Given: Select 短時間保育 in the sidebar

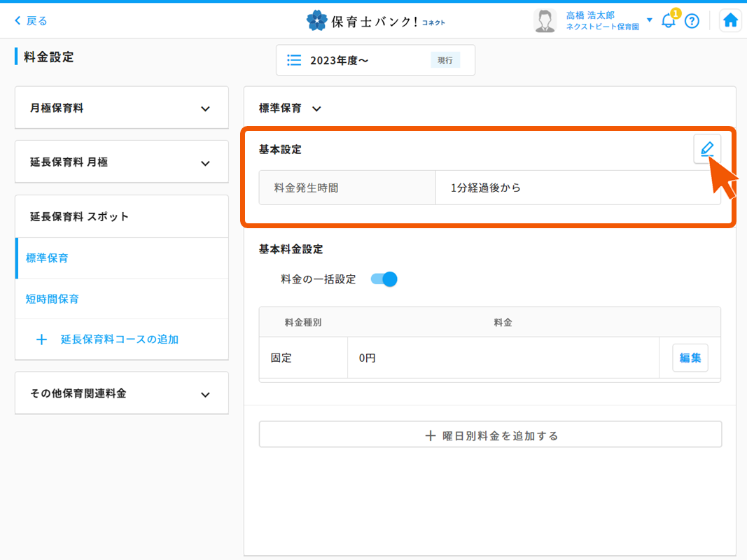Looking at the screenshot, I should click(53, 299).
